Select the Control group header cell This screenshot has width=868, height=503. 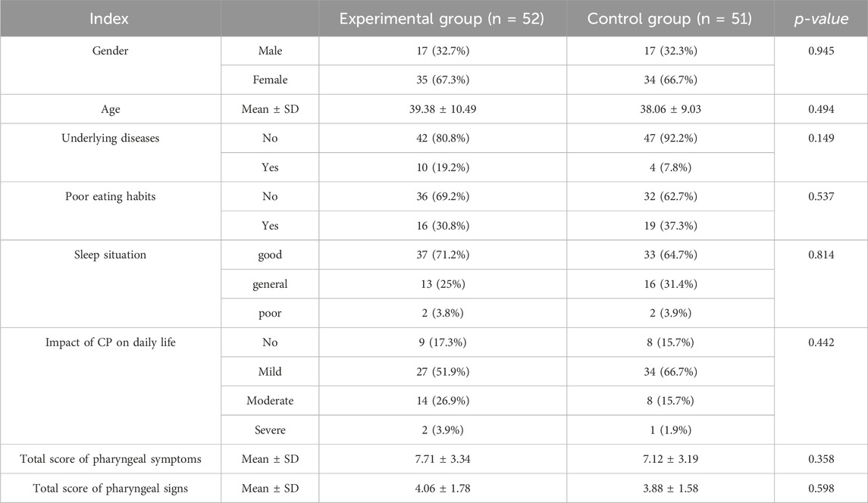pyautogui.click(x=669, y=19)
